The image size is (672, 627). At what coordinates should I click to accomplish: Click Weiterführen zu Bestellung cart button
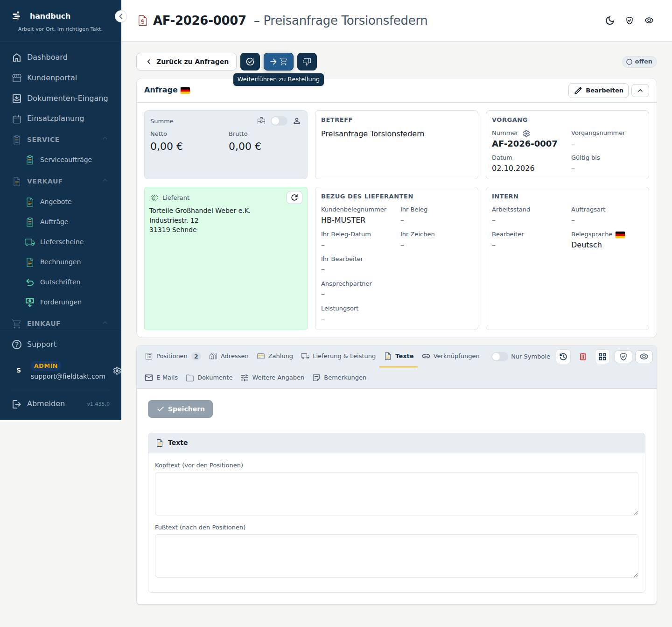[279, 62]
